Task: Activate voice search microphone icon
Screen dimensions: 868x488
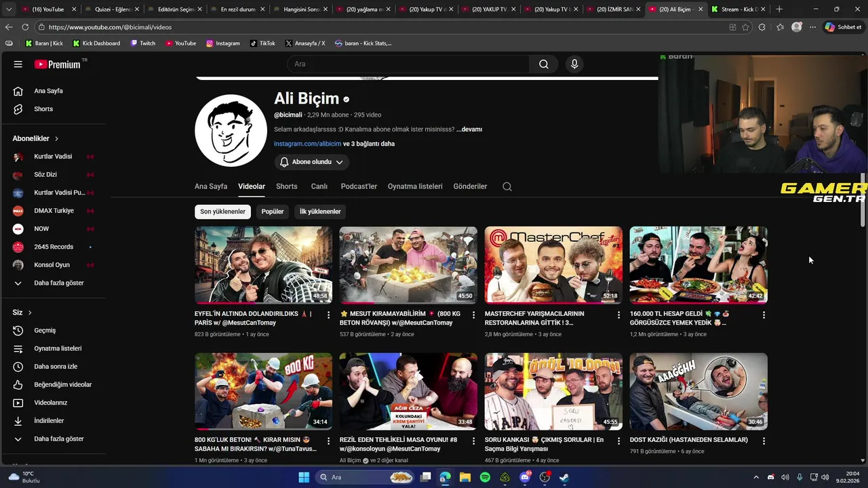Action: pos(574,64)
